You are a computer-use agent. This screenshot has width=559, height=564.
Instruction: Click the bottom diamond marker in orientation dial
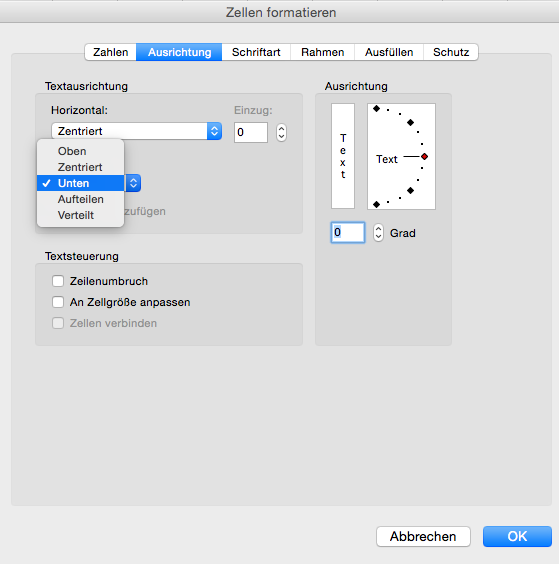point(376,205)
